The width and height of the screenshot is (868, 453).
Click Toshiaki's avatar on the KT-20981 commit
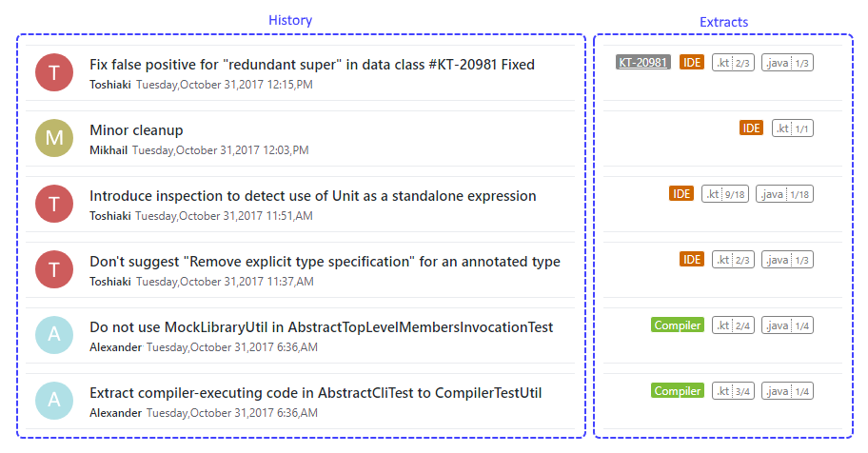(x=54, y=72)
